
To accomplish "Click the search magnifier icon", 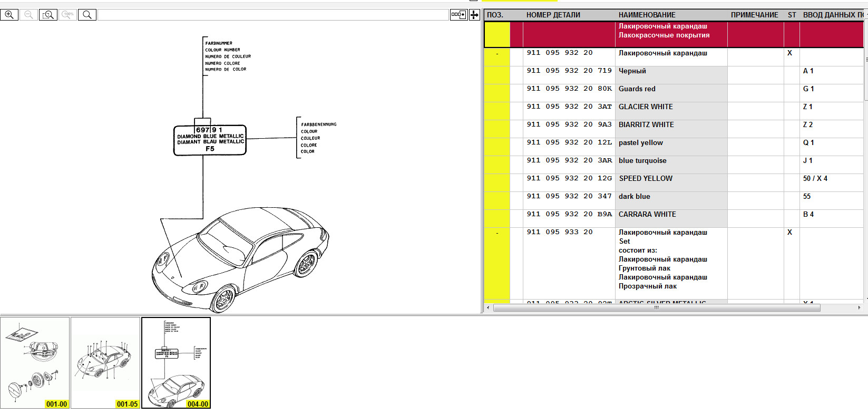I will (x=87, y=15).
